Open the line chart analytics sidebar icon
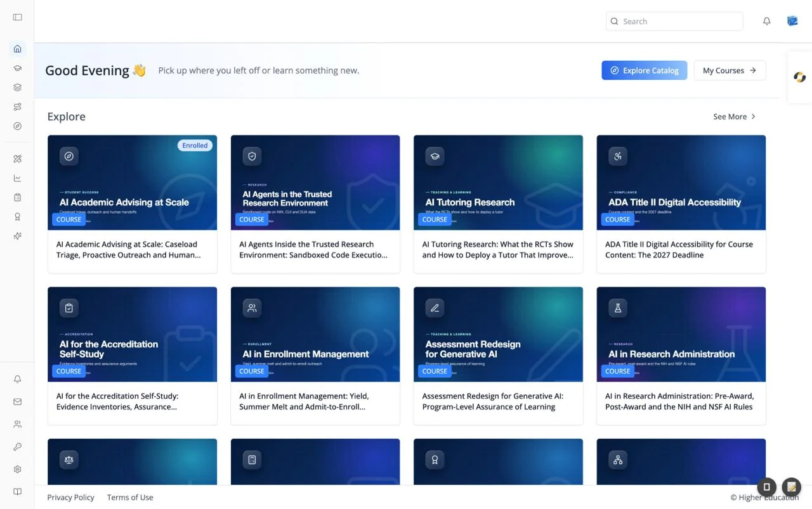Image resolution: width=812 pixels, height=509 pixels. point(17,178)
